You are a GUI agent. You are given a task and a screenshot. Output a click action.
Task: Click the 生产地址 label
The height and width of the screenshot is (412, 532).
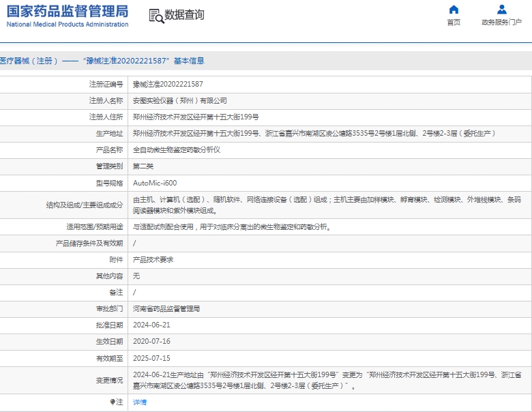point(109,134)
